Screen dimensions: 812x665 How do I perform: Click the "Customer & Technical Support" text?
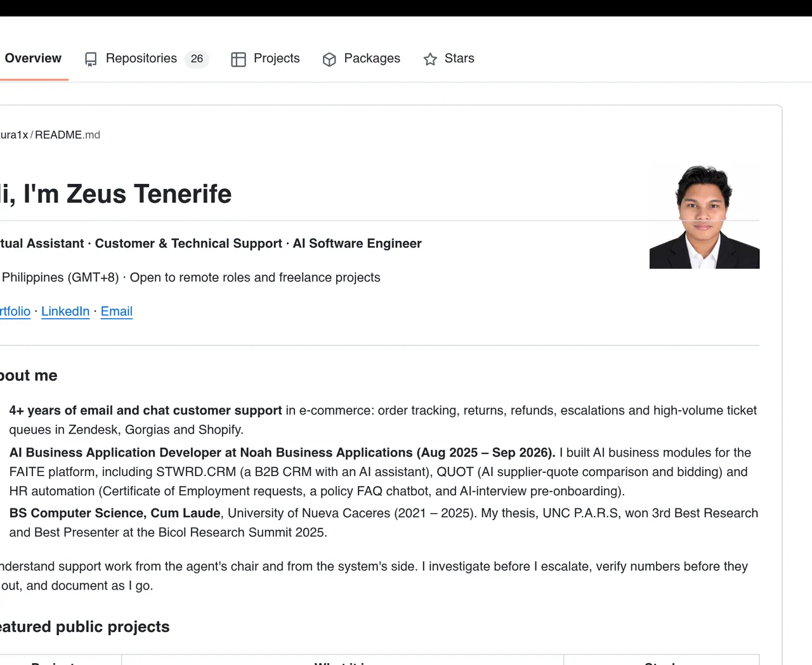188,243
